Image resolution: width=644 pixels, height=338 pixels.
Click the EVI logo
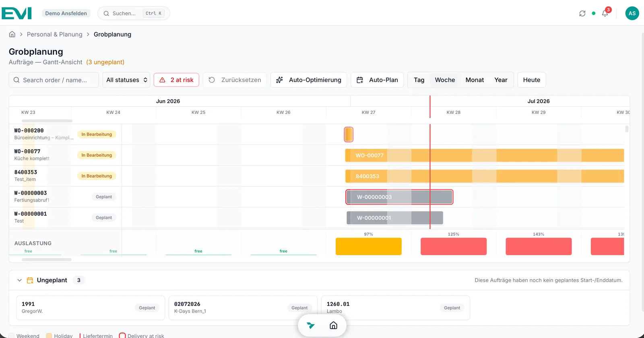click(17, 13)
